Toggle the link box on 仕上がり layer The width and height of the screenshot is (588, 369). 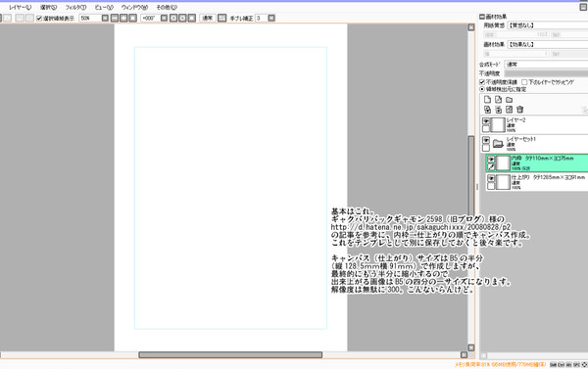(491, 186)
